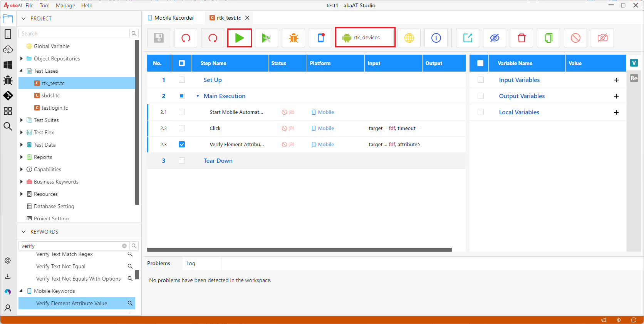Click the second red redo arrow icon

(213, 38)
